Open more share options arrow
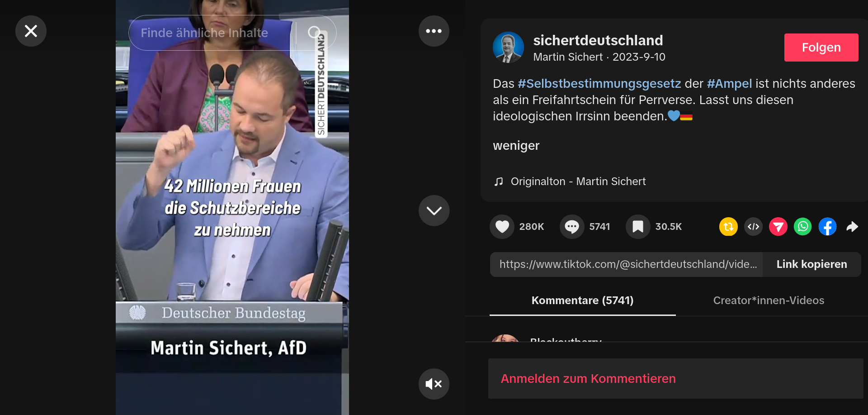868x415 pixels. [852, 227]
